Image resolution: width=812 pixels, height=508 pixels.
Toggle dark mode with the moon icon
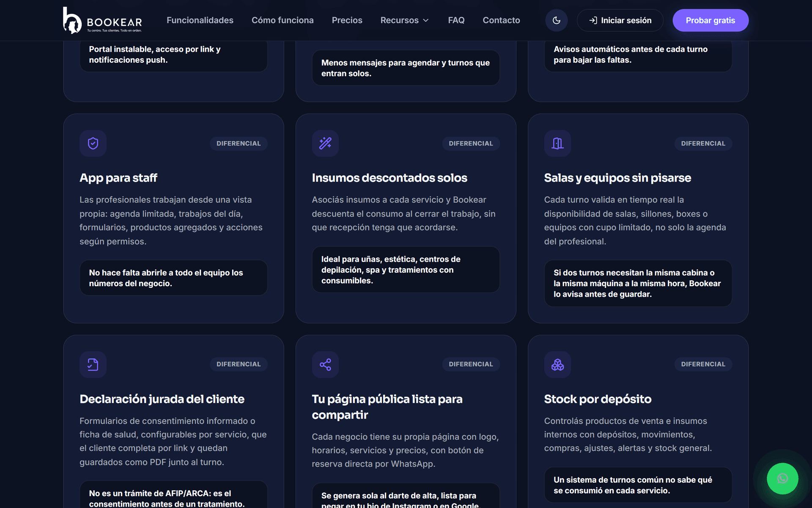coord(556,20)
